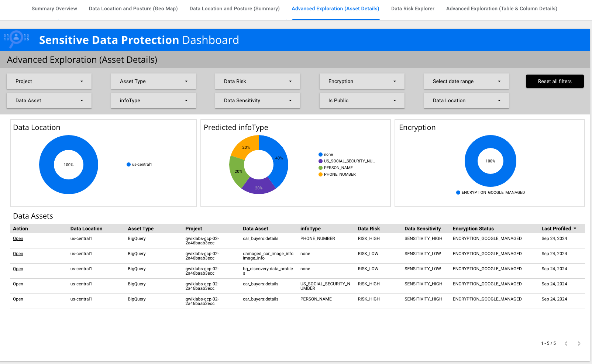
Task: Open the Asset Type filter dropdown
Action: 154,81
